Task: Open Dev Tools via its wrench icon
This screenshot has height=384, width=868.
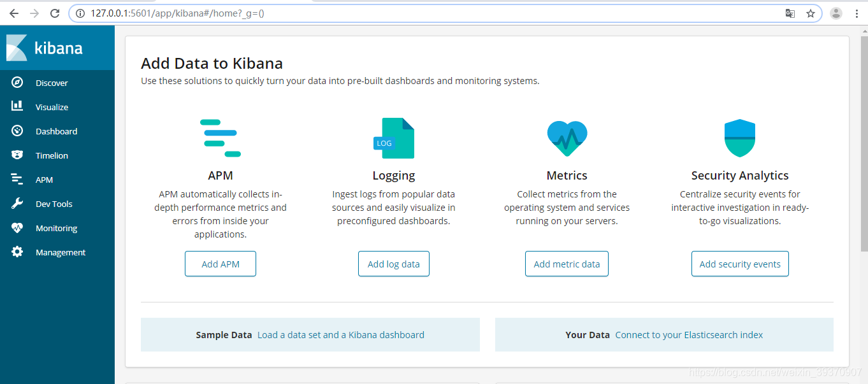Action: coord(17,204)
